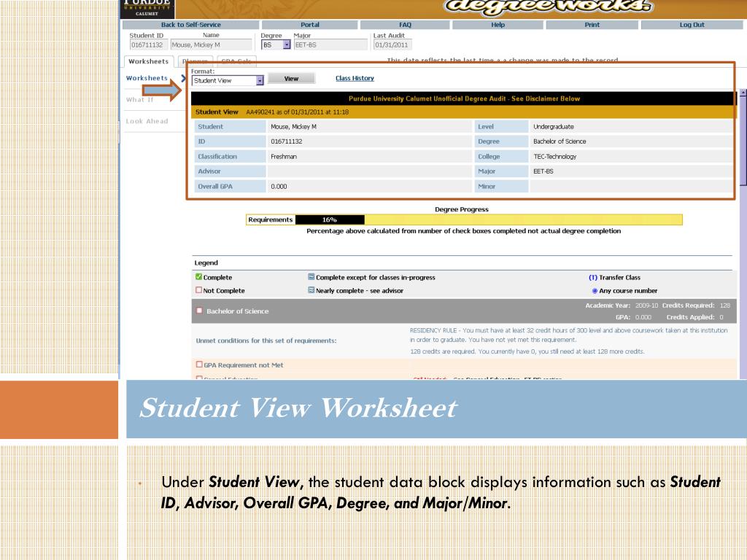The image size is (747, 560).
Task: Click the Last Audit date field
Action: tap(392, 44)
